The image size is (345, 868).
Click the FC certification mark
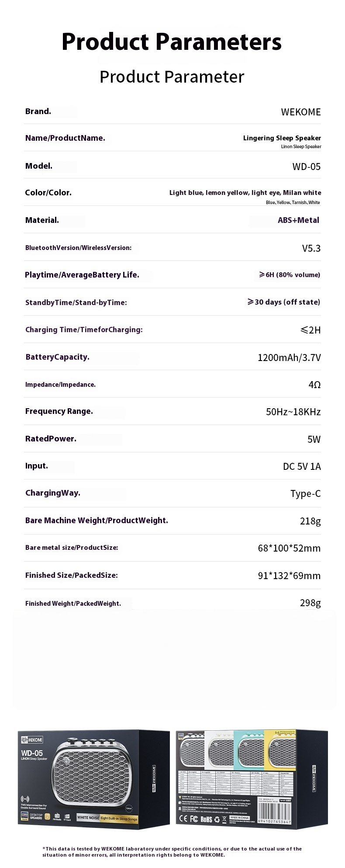(194, 819)
